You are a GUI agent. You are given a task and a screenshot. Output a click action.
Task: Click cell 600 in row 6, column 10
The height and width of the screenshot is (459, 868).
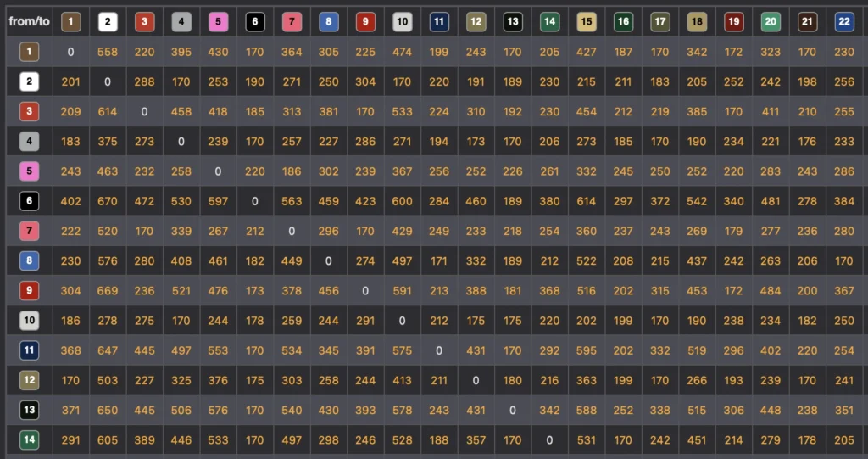click(x=402, y=201)
